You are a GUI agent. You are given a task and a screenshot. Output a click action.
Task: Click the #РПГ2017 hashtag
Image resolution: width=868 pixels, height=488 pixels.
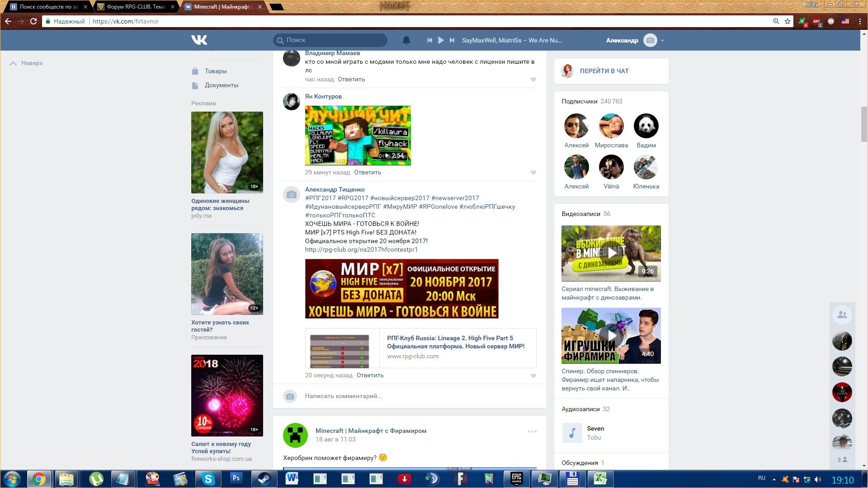click(321, 198)
